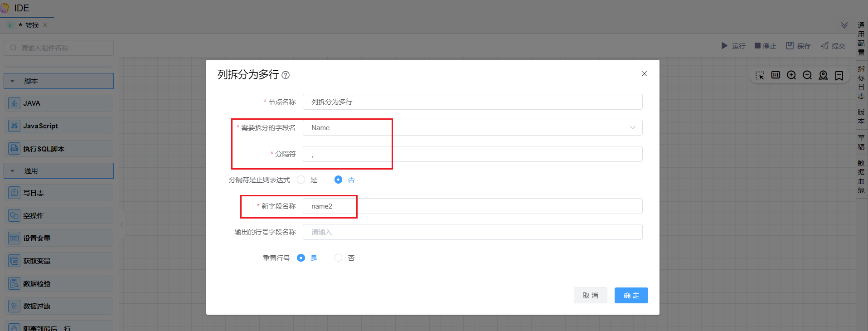Click the 数据过滤 component label

click(37, 306)
